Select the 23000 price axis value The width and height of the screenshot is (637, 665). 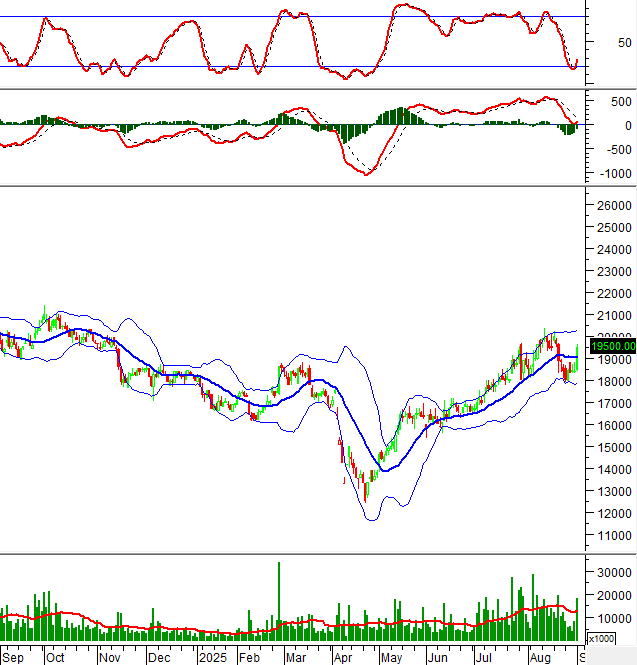pos(614,271)
